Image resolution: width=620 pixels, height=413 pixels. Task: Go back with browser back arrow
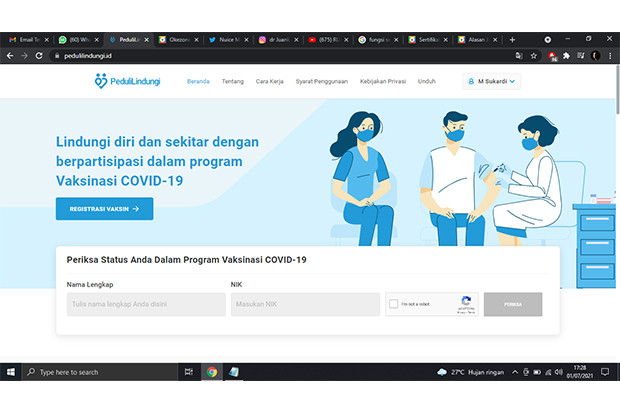pos(10,56)
